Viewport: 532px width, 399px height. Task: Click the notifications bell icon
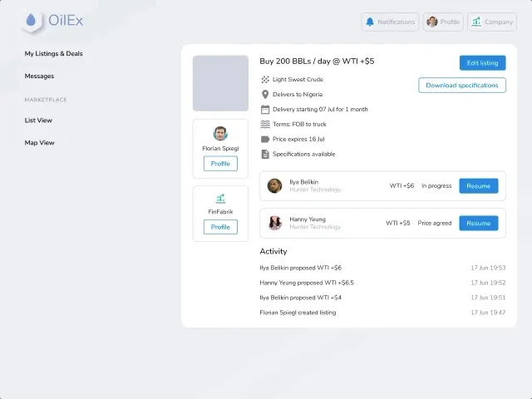(370, 22)
